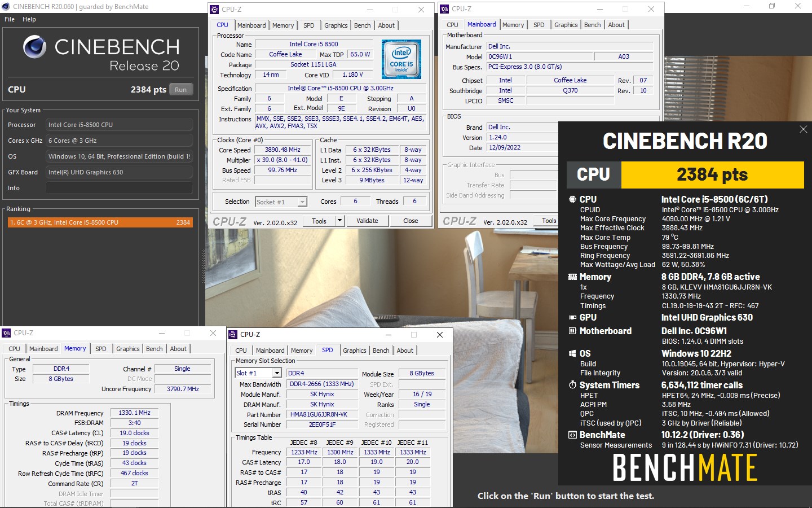Click CAS# Latency value 19.0 clocks
The image size is (812, 508).
tap(134, 433)
